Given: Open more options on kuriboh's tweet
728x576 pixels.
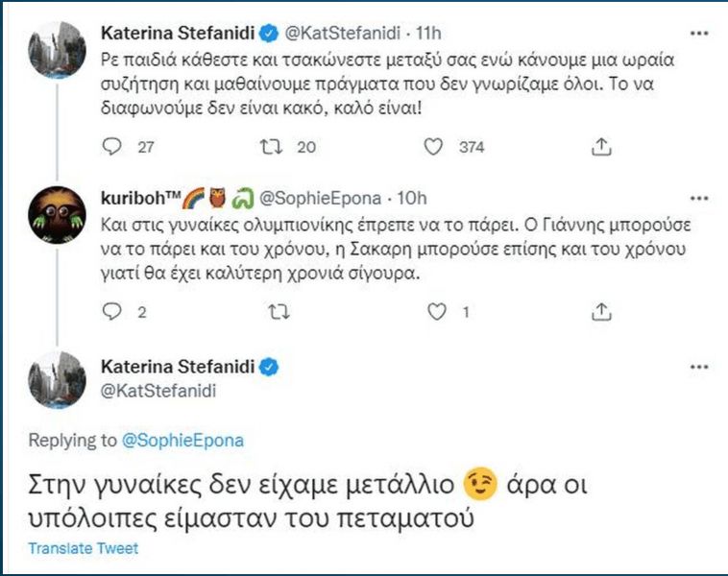Looking at the screenshot, I should (x=701, y=199).
